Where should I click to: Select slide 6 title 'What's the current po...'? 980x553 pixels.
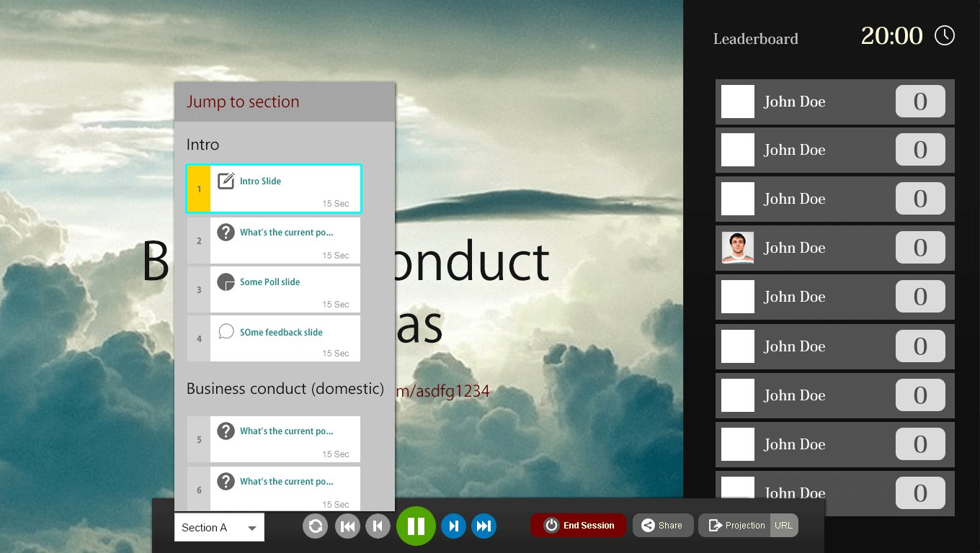(x=287, y=482)
